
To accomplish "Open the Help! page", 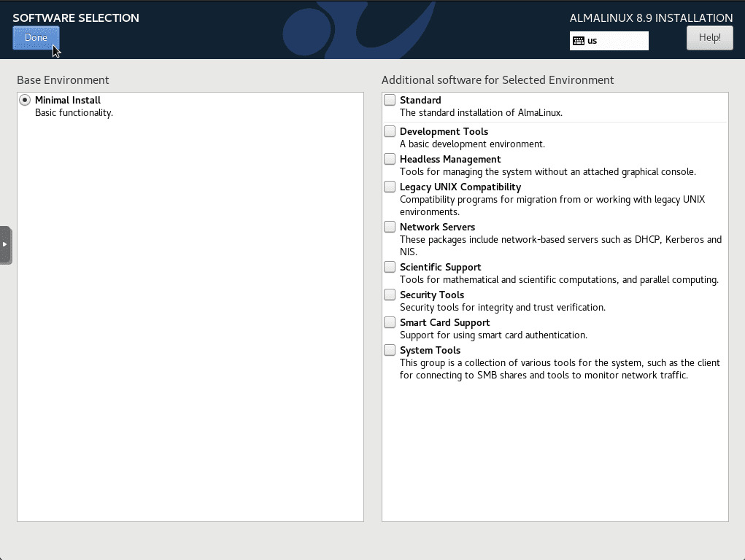I will click(709, 38).
